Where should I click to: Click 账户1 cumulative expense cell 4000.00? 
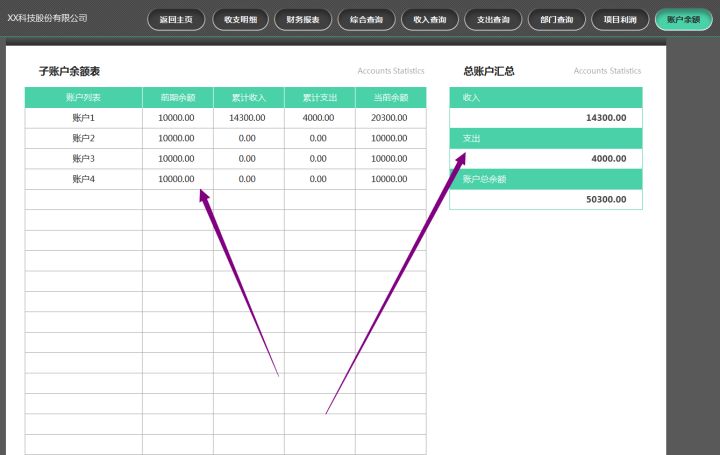pyautogui.click(x=318, y=118)
